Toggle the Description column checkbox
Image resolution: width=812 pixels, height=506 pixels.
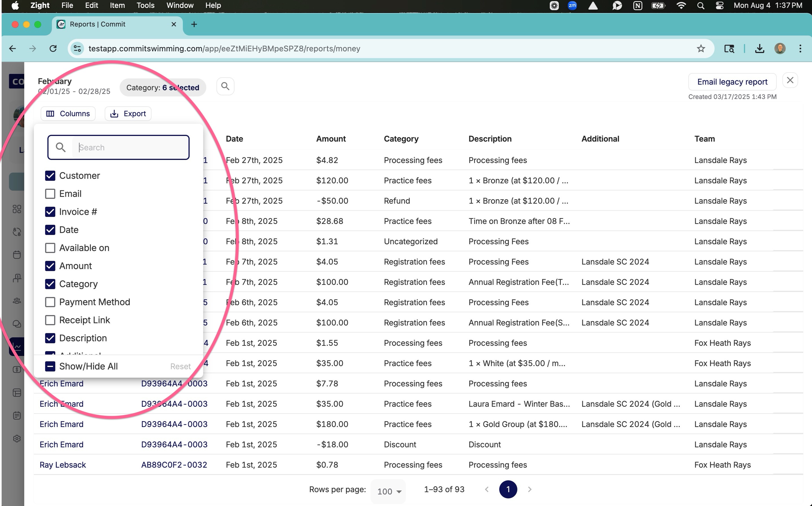pyautogui.click(x=50, y=338)
